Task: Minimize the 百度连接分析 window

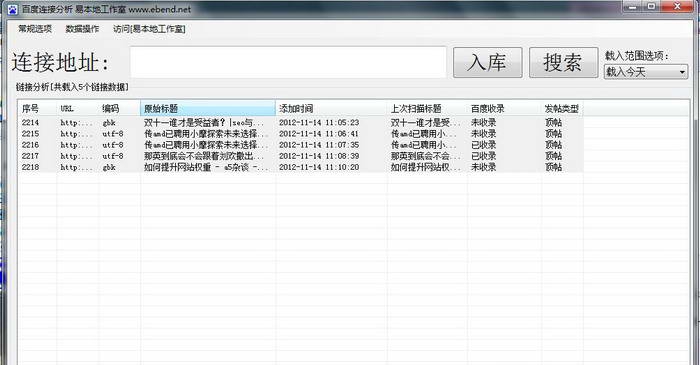Action: tap(632, 6)
